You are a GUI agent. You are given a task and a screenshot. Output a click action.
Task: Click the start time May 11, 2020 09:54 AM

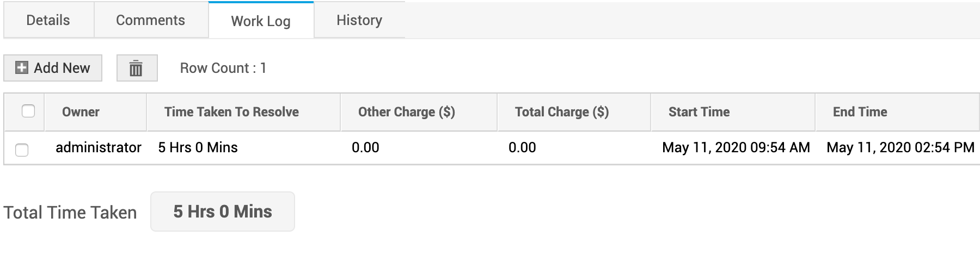point(736,147)
